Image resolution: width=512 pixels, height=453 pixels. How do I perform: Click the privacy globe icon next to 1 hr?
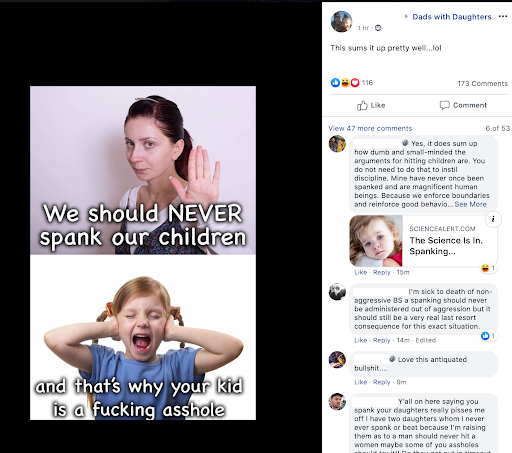coord(378,28)
